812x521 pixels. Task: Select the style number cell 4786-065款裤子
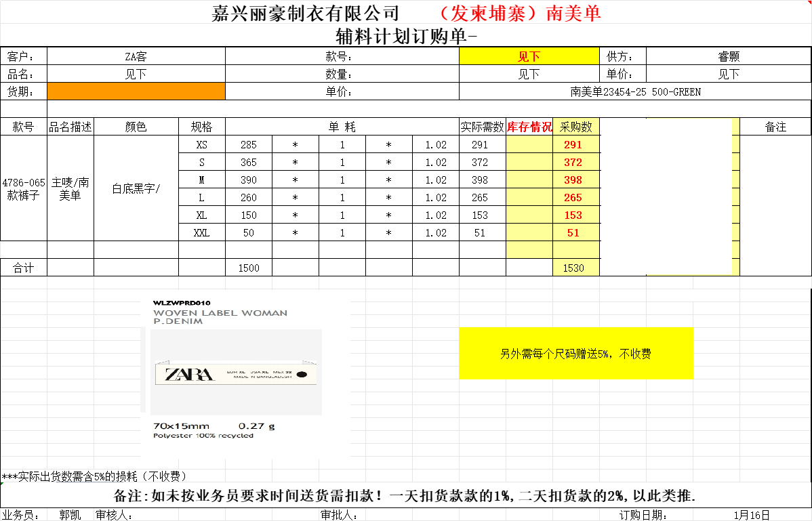(x=24, y=189)
